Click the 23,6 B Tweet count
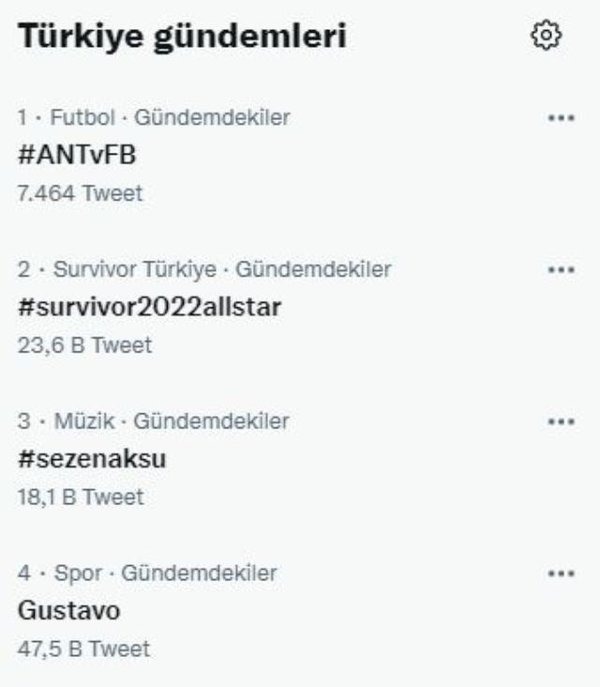600x687 pixels. [85, 345]
